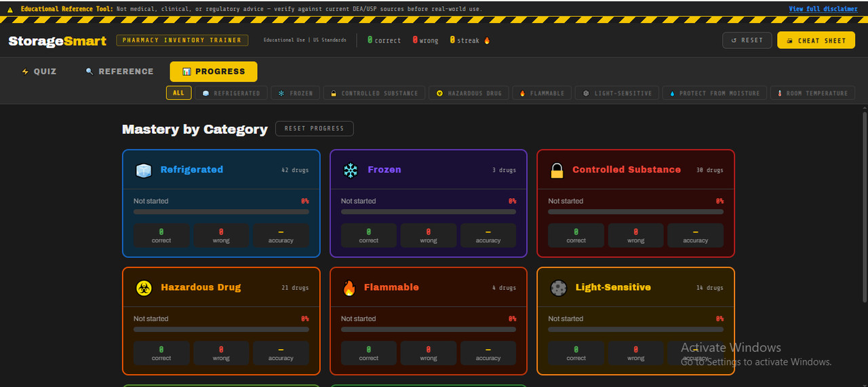Open the View full disclaimer link
The height and width of the screenshot is (387, 868).
click(823, 10)
